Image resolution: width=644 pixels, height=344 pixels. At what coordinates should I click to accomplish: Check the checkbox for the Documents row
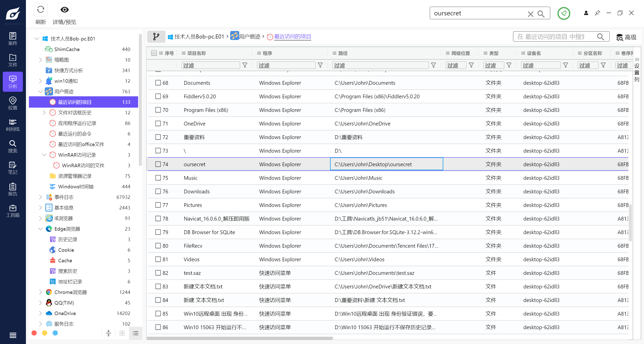tap(158, 82)
